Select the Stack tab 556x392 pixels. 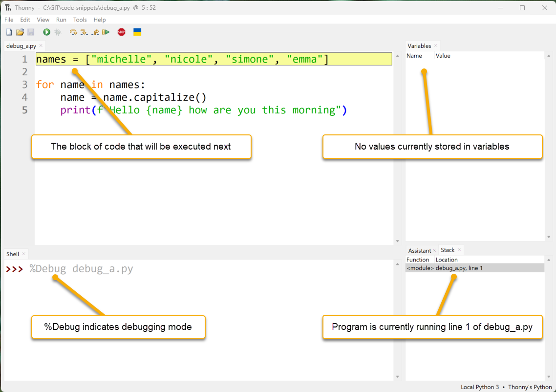pyautogui.click(x=448, y=250)
